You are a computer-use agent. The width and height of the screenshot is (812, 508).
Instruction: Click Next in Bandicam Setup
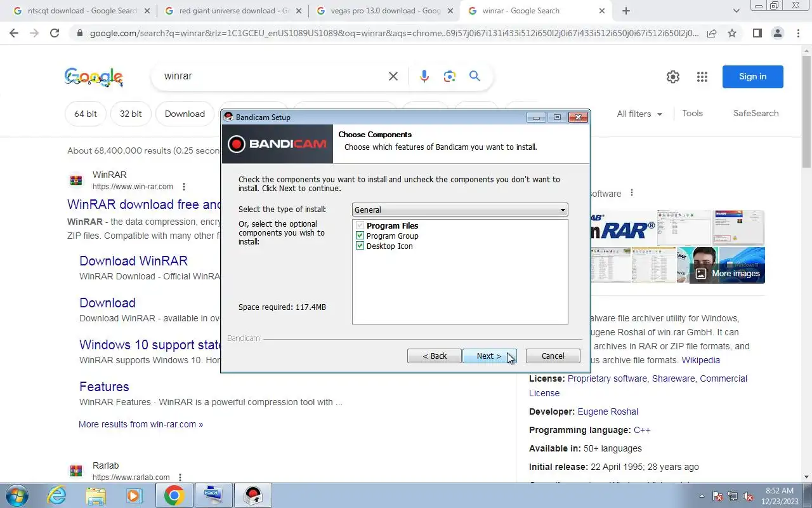coord(489,356)
